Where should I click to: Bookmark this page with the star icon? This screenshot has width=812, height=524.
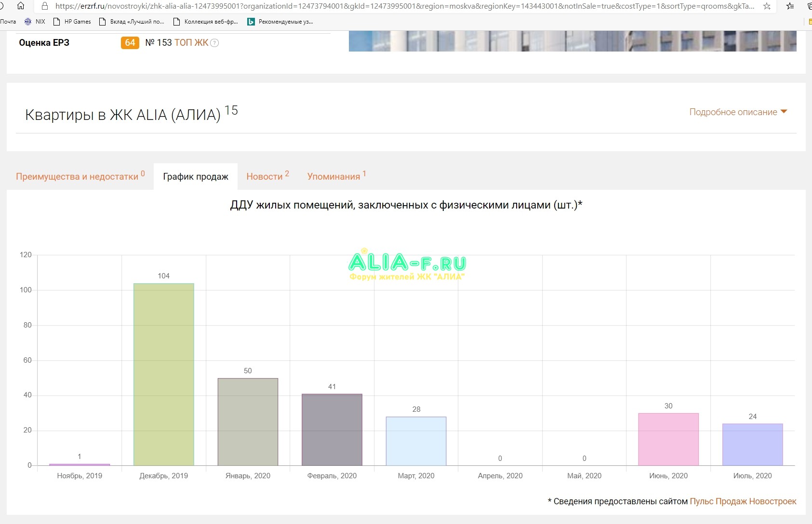point(767,6)
